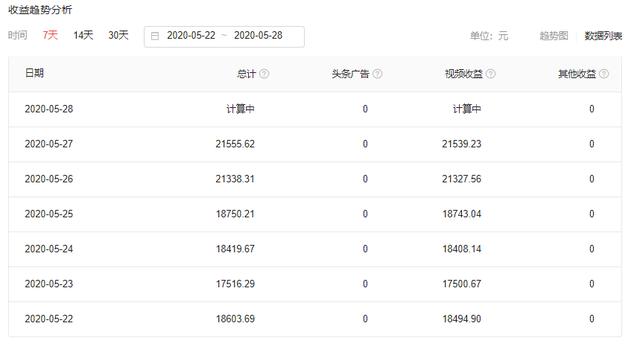Screen dimensions: 640x361
Task: Select the 7天 time range
Action: pyautogui.click(x=50, y=35)
